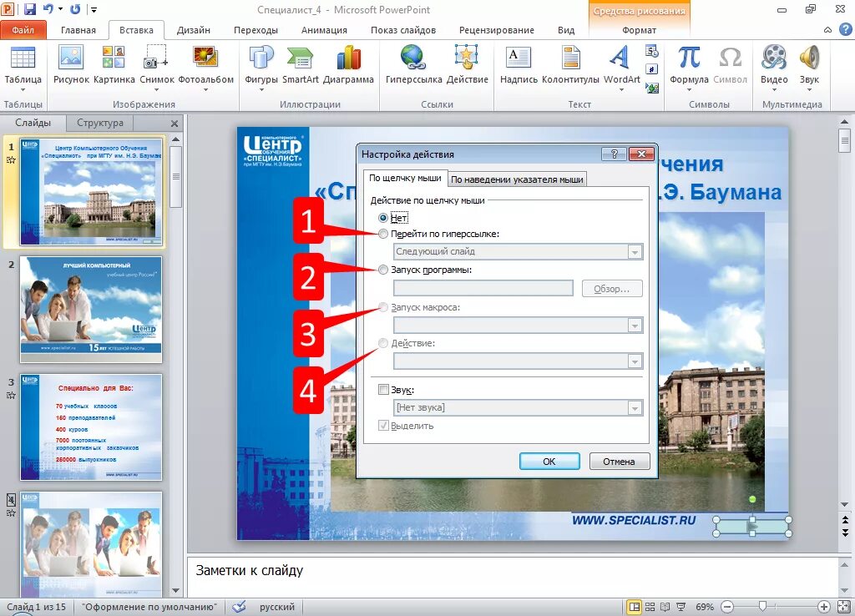This screenshot has height=616, width=855.
Task: Close the slides pane with X
Action: [x=175, y=124]
